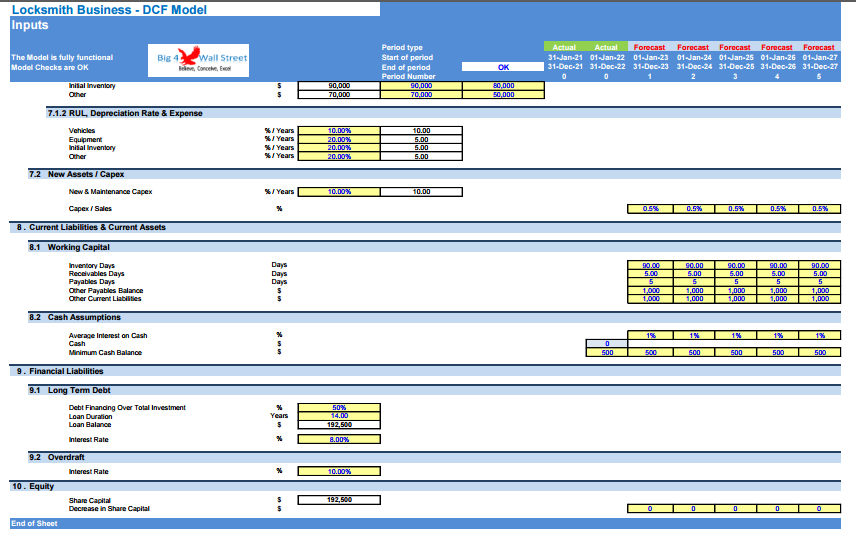Select the Equipment depreciation rate 20.00% cell
The height and width of the screenshot is (541, 856).
(x=339, y=139)
